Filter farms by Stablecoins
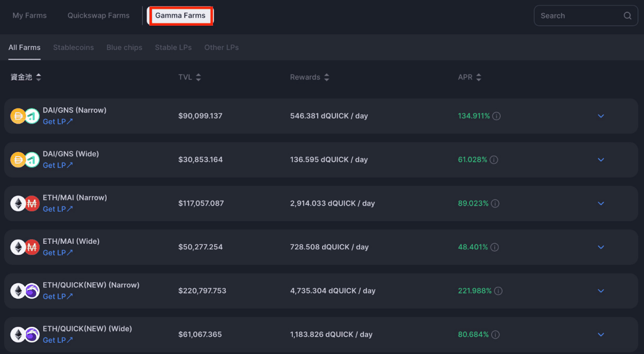 (x=74, y=47)
